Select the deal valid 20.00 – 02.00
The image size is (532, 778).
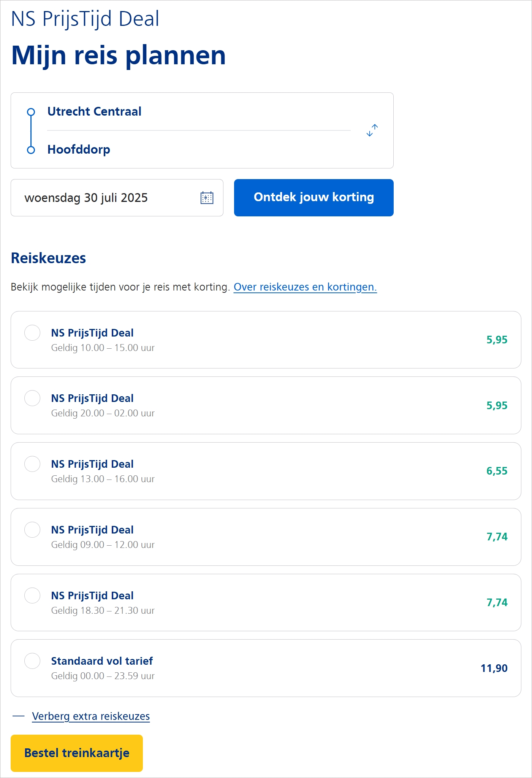click(x=32, y=398)
